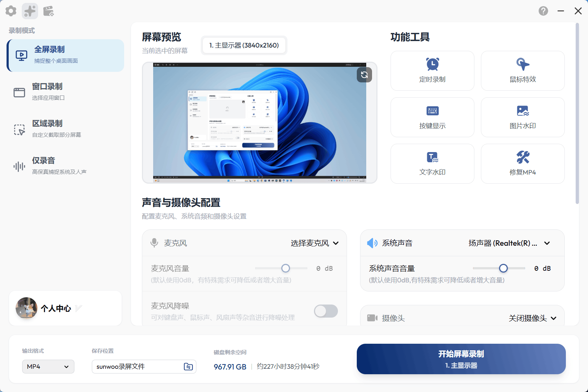Click the microphone icon beside 麦克风
Image resolution: width=588 pixels, height=392 pixels.
click(x=154, y=243)
